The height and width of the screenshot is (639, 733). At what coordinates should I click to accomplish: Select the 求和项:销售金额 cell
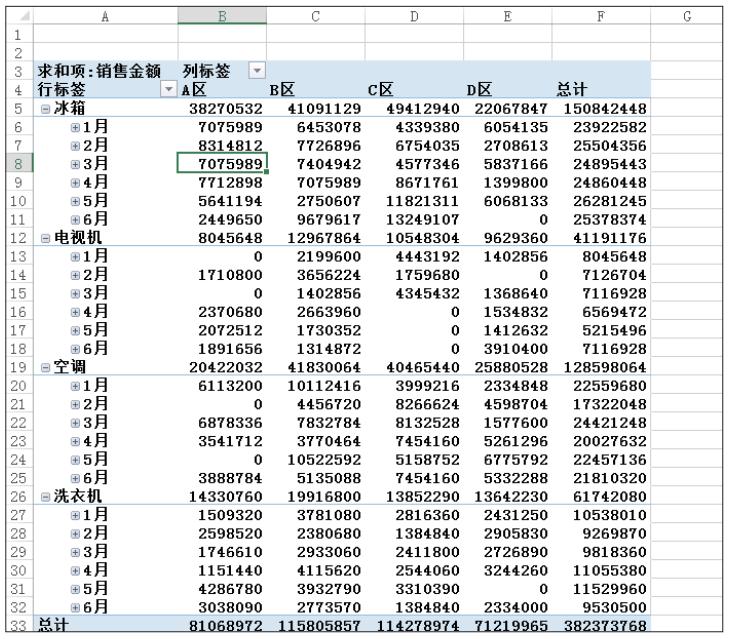(x=105, y=72)
